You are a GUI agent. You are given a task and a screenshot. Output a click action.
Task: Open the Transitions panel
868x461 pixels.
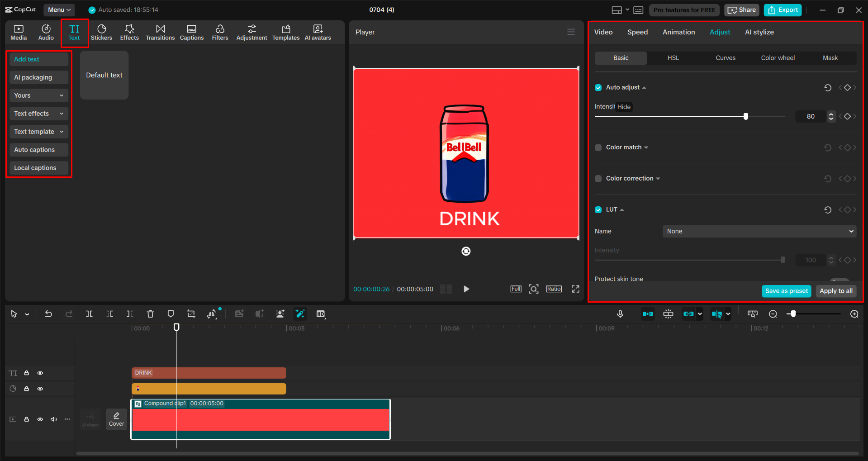tap(160, 32)
